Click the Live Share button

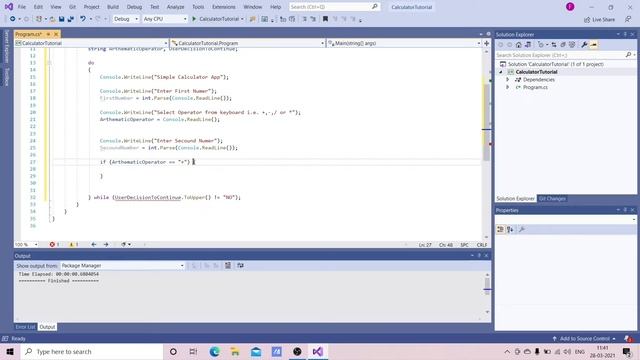pyautogui.click(x=599, y=19)
